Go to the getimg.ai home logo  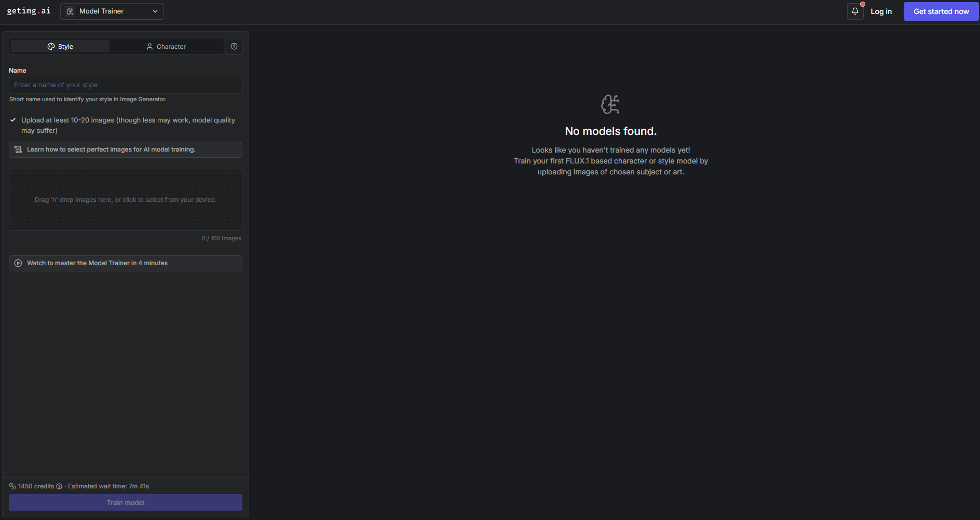pos(29,11)
